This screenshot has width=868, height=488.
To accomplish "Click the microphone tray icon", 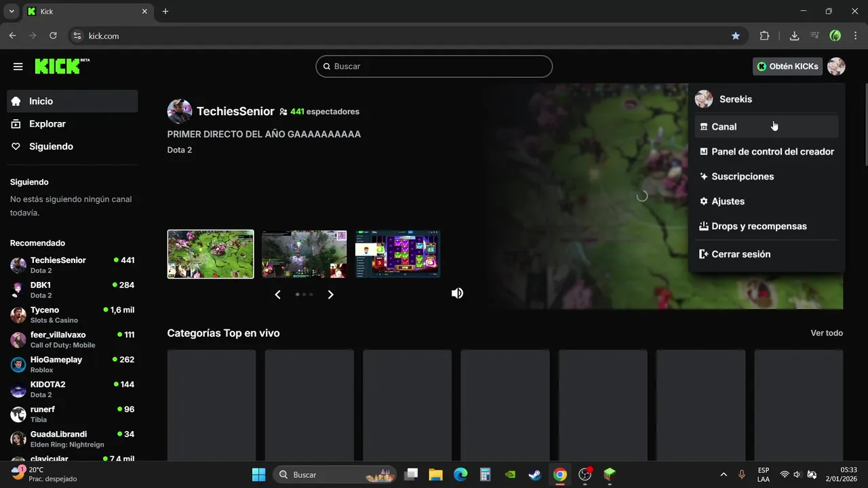I will coord(741,474).
